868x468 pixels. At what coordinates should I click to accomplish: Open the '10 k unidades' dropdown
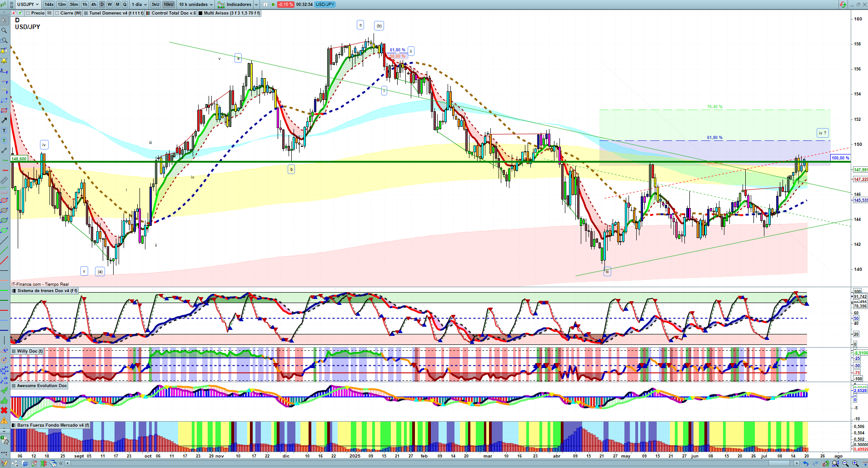195,5
